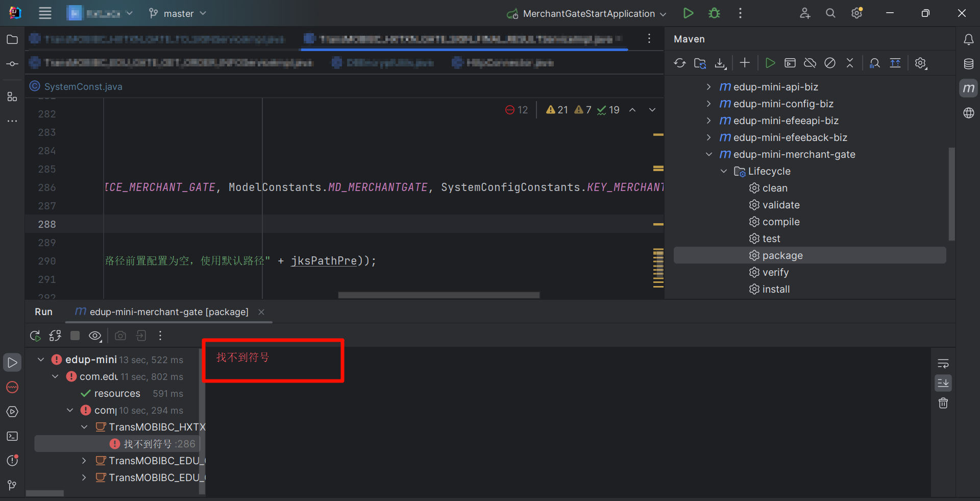Open the Terminal tool window
The height and width of the screenshot is (501, 980).
point(12,436)
